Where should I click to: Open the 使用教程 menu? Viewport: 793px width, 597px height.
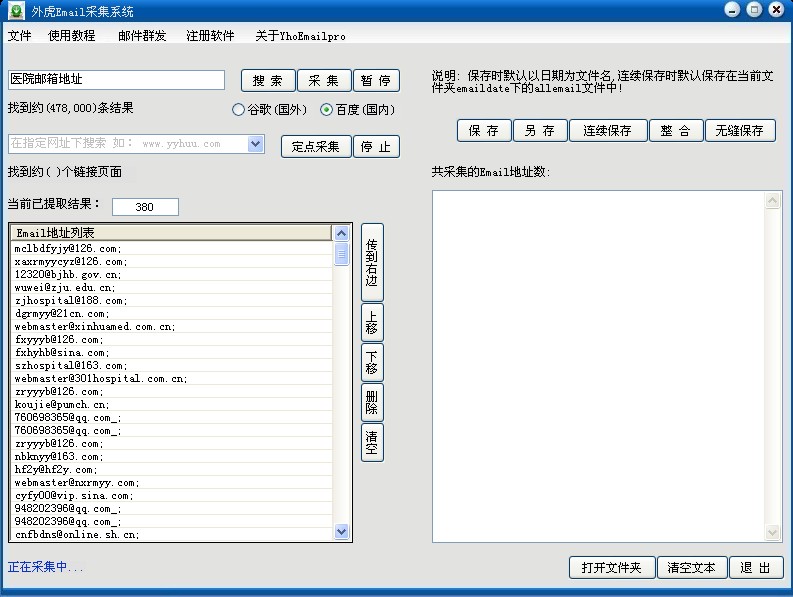pos(72,36)
